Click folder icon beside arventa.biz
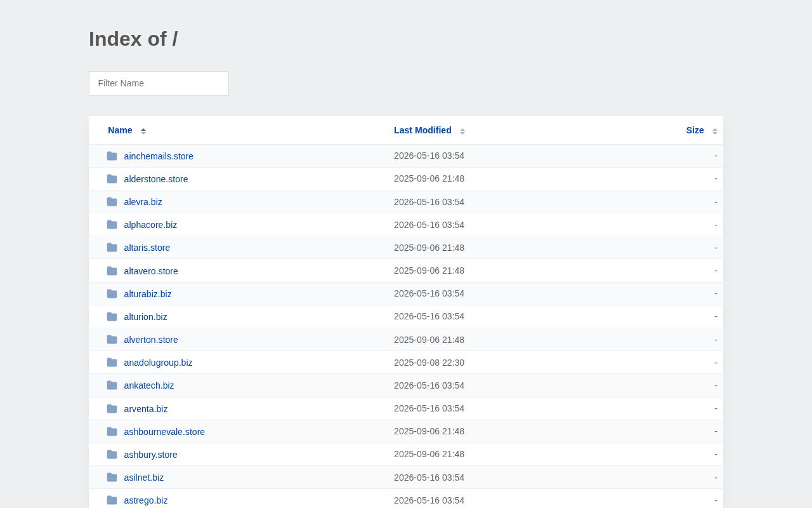The image size is (812, 508). (112, 409)
